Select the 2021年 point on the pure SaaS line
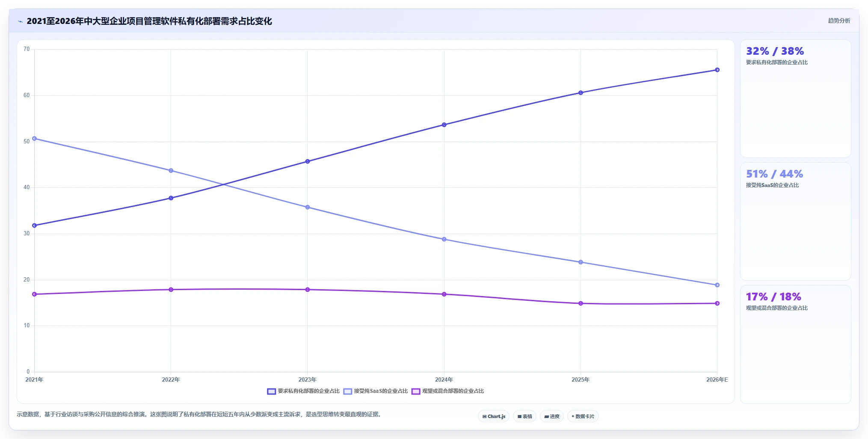 pos(35,139)
